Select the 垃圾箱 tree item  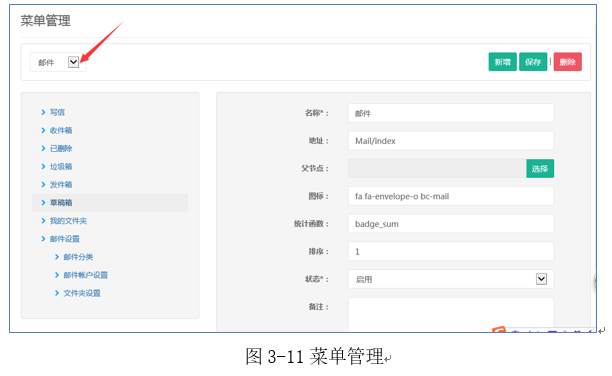(61, 166)
